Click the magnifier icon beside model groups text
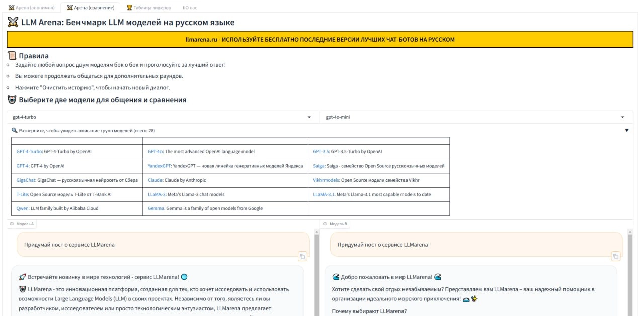The image size is (644, 316). [15, 130]
